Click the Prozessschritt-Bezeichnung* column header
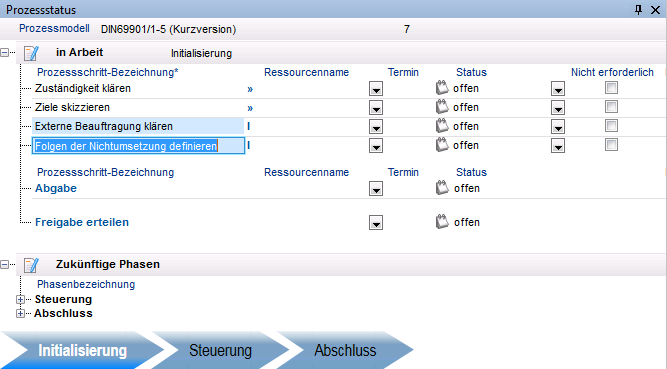The height and width of the screenshot is (369, 667). click(x=108, y=72)
